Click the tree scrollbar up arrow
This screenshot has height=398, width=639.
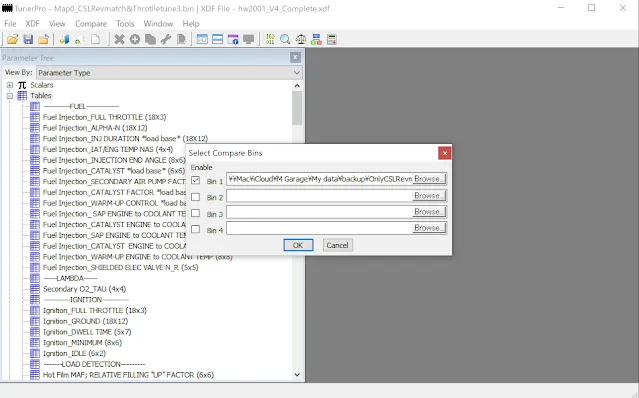click(x=297, y=86)
